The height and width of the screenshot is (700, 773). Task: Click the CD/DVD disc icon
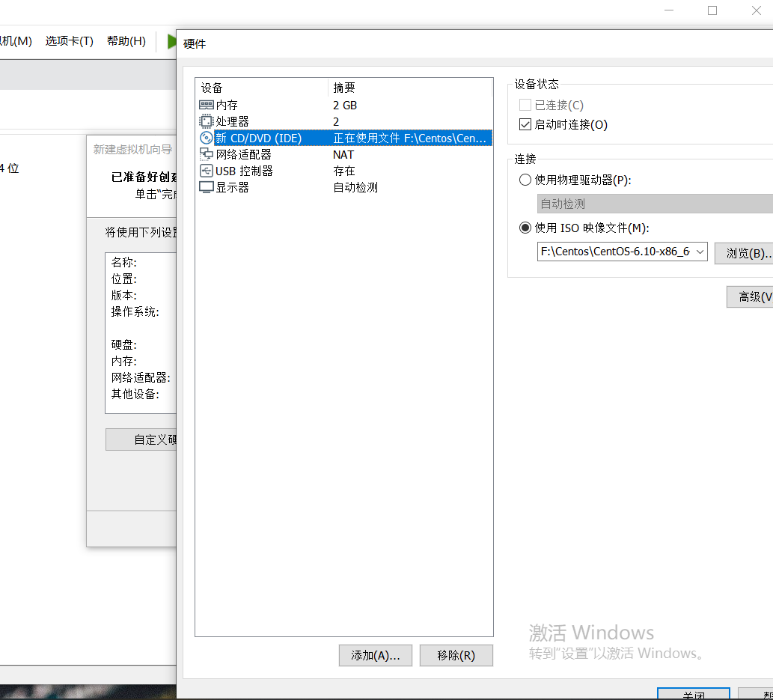tap(206, 138)
